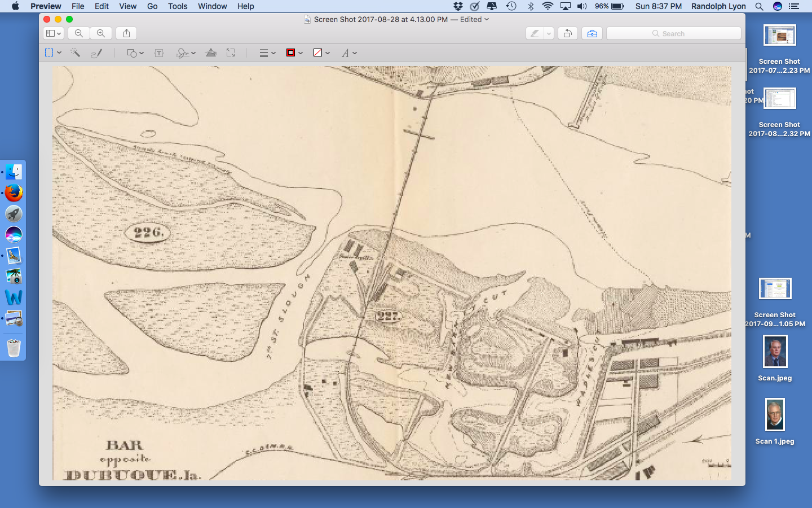
Task: Open the Text Style font dropdown
Action: [x=349, y=52]
